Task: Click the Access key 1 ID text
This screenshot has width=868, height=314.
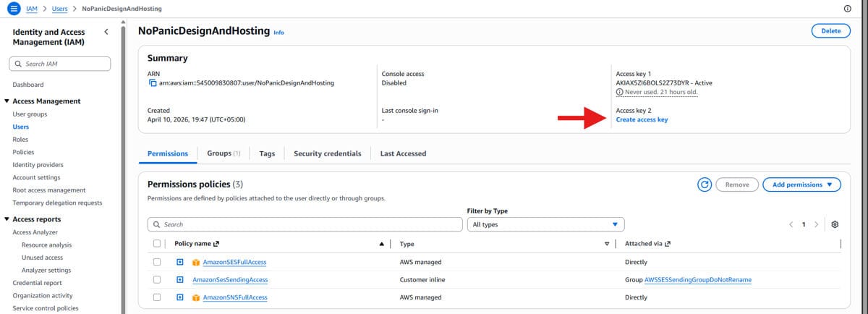Action: click(x=654, y=83)
